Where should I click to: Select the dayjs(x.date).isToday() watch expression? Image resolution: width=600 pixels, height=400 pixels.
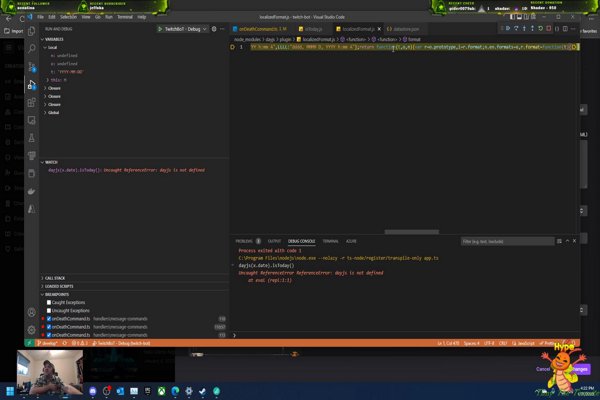click(126, 170)
